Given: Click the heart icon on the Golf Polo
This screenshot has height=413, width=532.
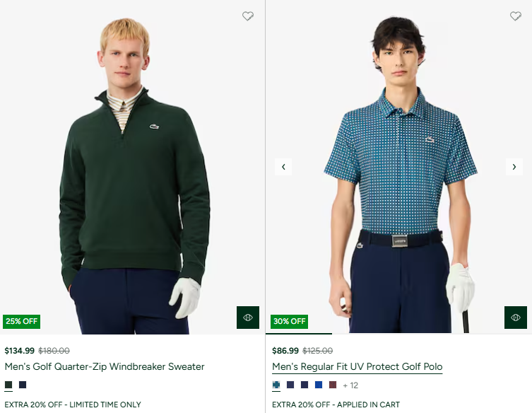Looking at the screenshot, I should click(x=516, y=16).
